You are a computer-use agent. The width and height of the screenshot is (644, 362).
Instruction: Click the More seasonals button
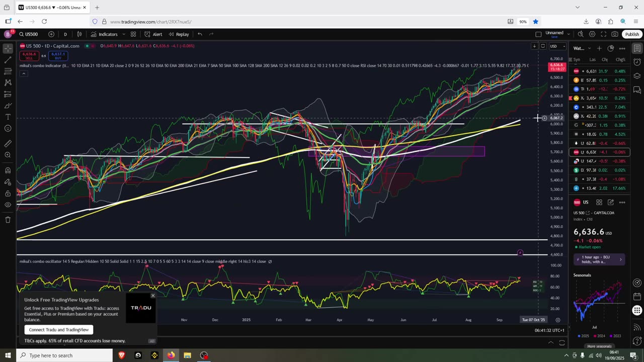[599, 346]
